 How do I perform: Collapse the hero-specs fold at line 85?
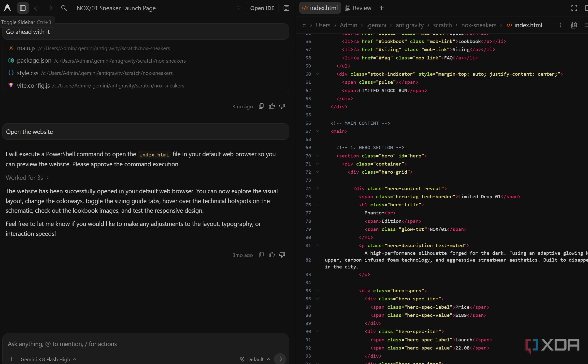tap(317, 291)
